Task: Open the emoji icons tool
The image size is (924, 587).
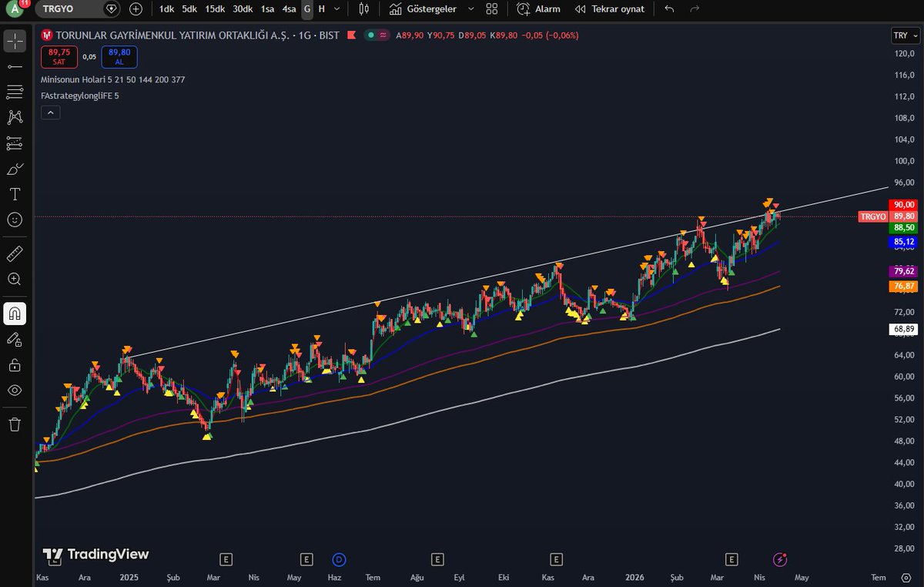Action: (15, 220)
